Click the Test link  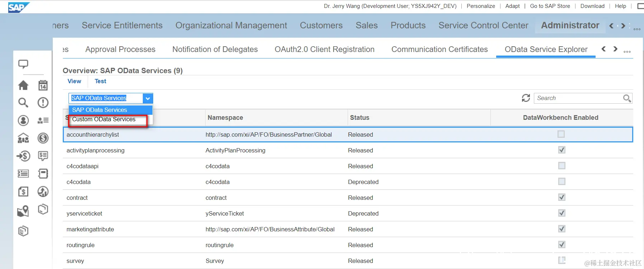pos(100,81)
